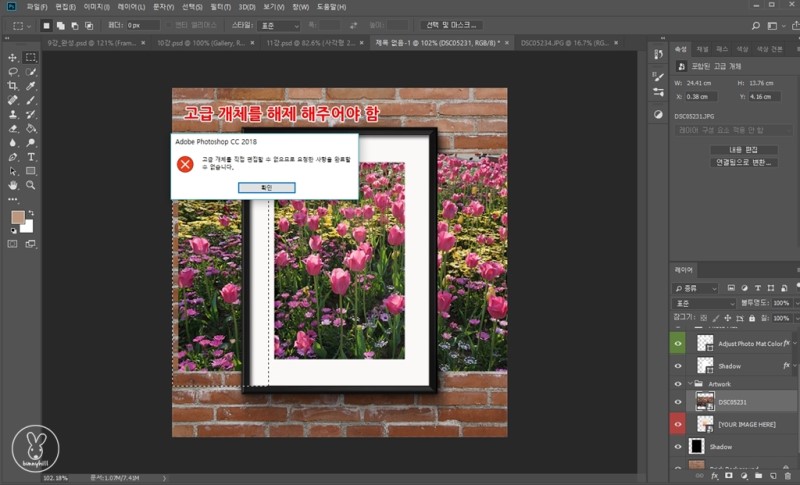The image size is (800, 485).
Task: Hide the DSC05231 layer
Action: 678,403
